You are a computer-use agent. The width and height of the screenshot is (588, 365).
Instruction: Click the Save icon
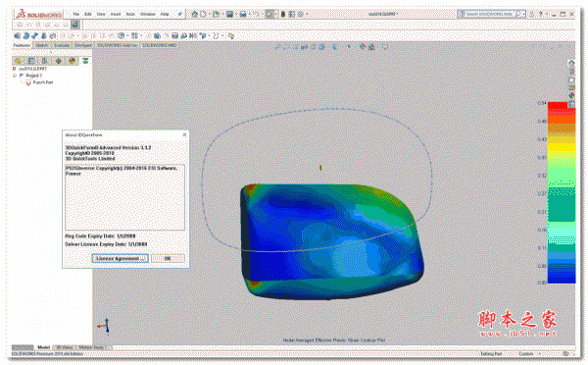(x=229, y=15)
